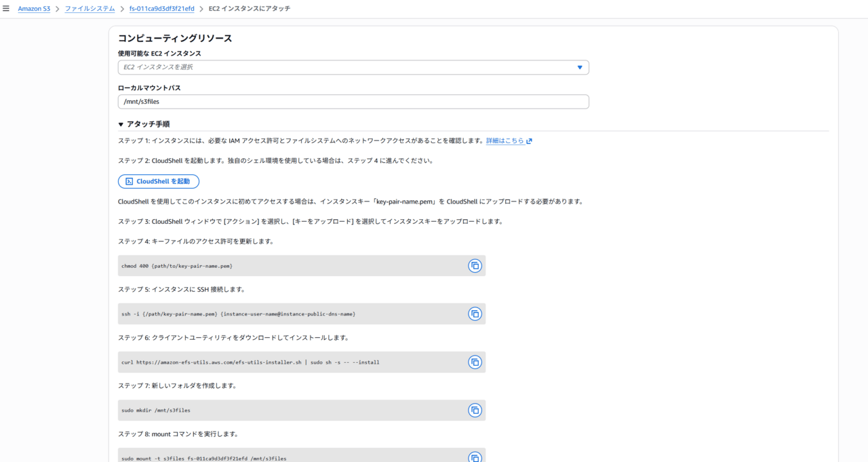Click the ssh command code block text
868x462 pixels.
point(238,314)
